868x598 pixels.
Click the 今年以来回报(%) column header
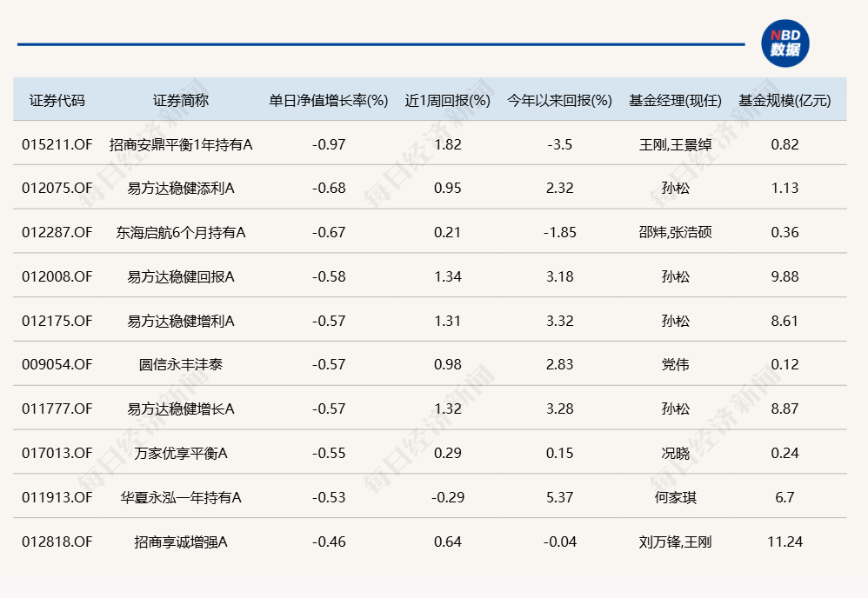(x=559, y=100)
